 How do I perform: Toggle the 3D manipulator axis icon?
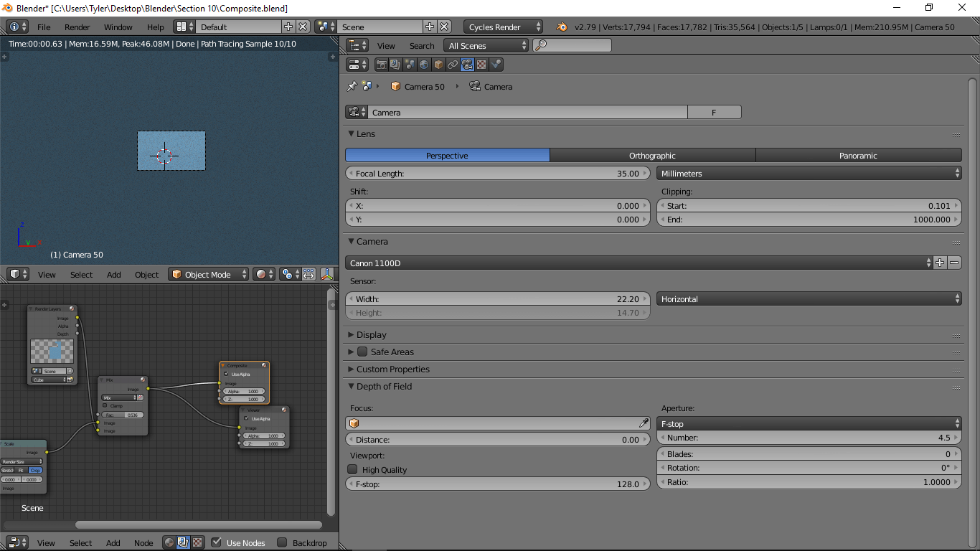click(x=327, y=274)
